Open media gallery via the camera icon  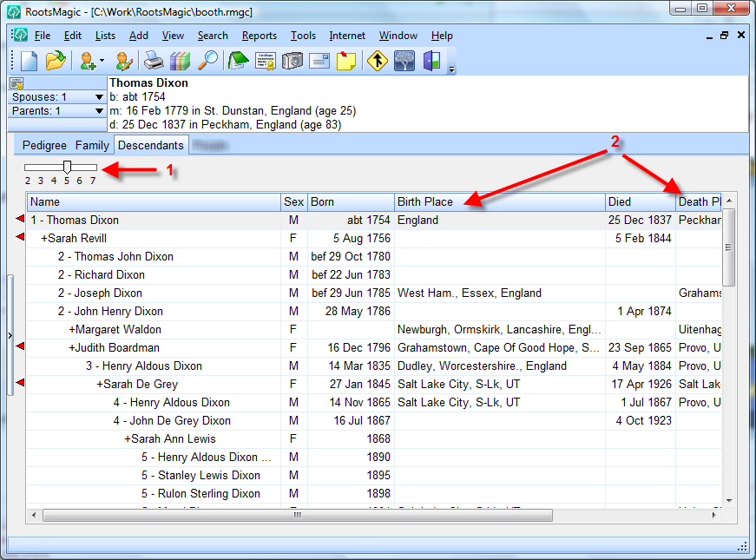click(x=293, y=62)
